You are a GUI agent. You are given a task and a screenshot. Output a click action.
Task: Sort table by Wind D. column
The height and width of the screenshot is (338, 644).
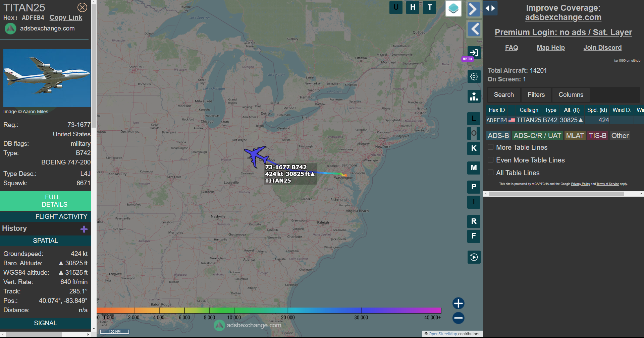click(622, 110)
